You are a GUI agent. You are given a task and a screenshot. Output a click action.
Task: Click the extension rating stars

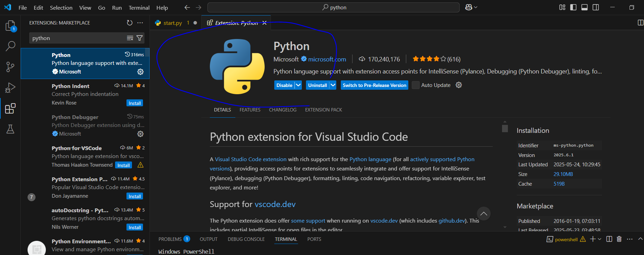(429, 59)
